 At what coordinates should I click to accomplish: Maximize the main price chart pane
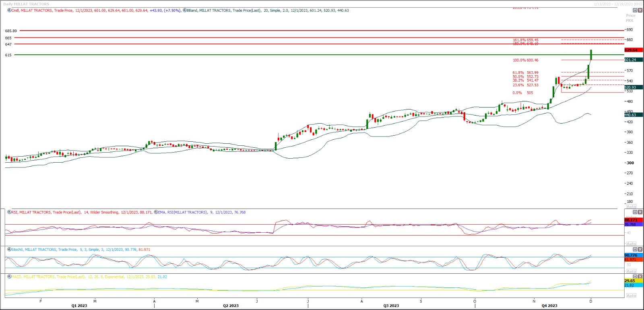pos(635,10)
